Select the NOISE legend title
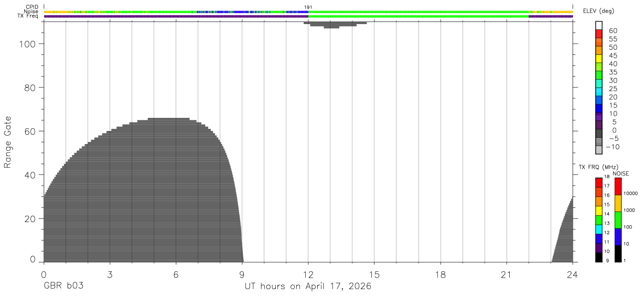Viewport: 644px width, 297px height. [x=621, y=173]
